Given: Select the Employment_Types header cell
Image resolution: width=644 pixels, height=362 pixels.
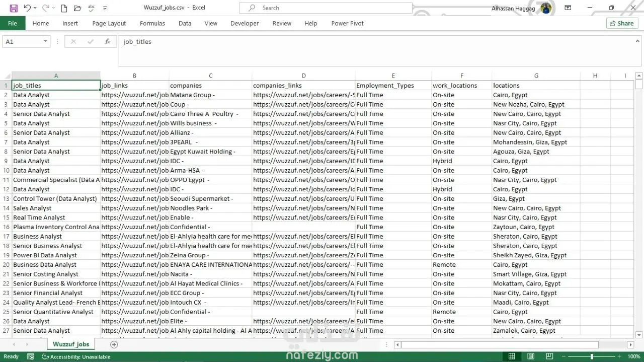Looking at the screenshot, I should click(393, 86).
